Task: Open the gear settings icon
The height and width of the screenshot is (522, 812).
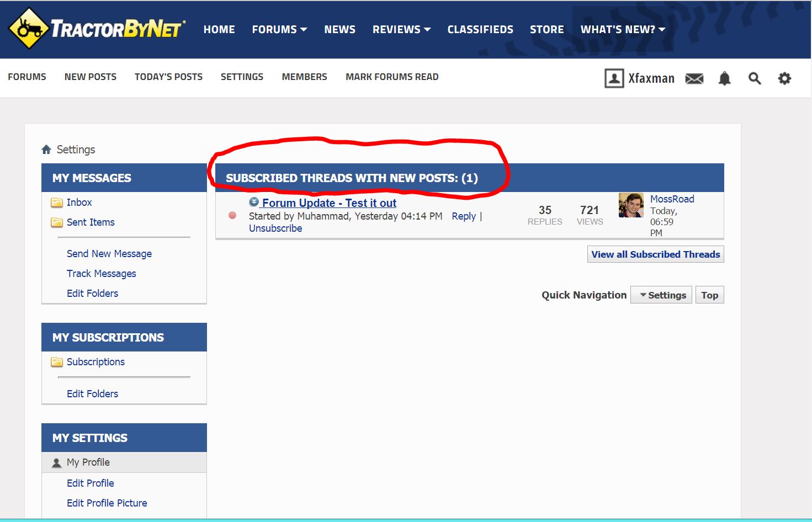Action: coord(784,79)
